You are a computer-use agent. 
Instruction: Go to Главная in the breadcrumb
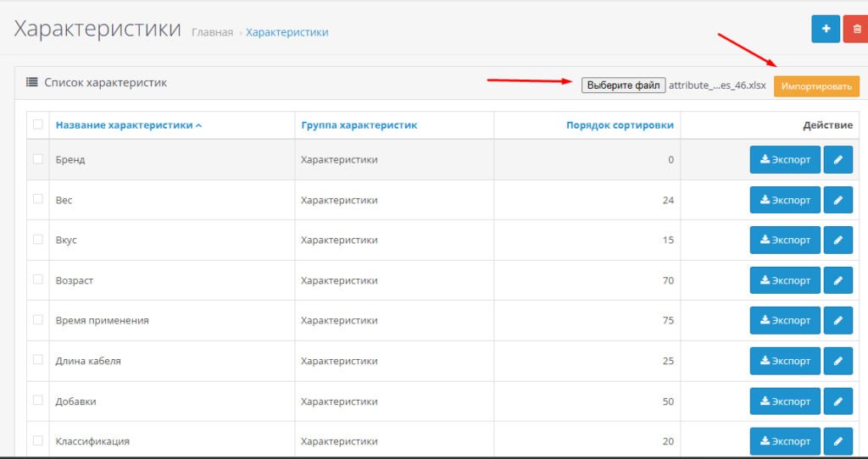[x=212, y=32]
